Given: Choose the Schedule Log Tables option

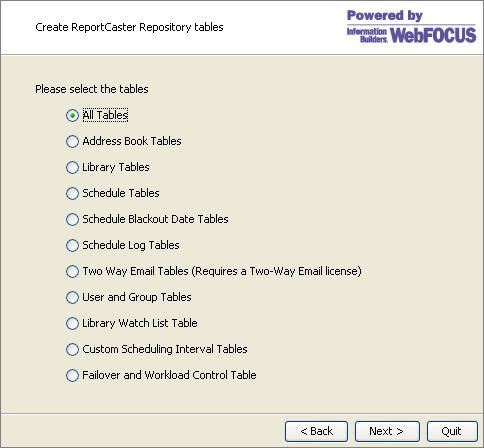Looking at the screenshot, I should coord(72,245).
